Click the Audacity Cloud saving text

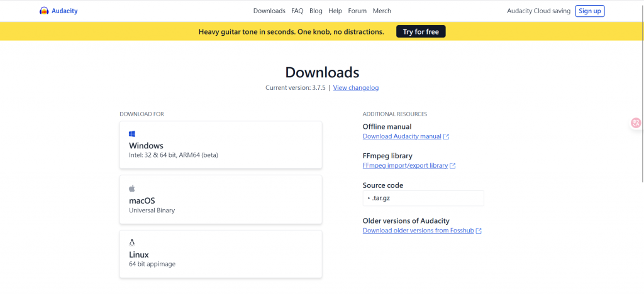coord(538,11)
